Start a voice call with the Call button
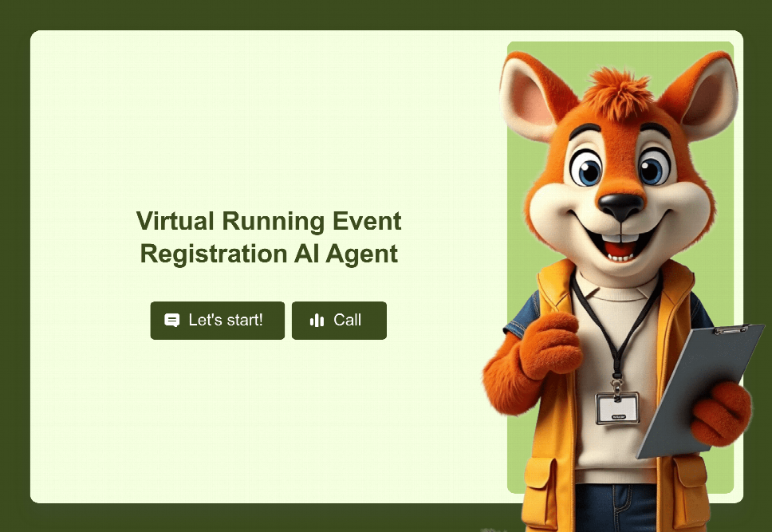772x532 pixels. [x=339, y=320]
